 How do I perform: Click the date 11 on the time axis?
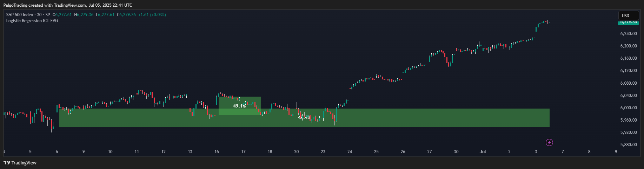point(137,152)
